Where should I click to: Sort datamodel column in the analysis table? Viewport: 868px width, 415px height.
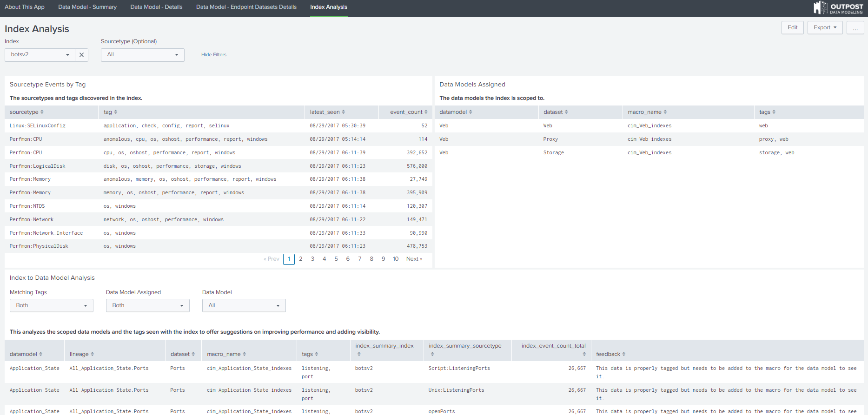click(x=26, y=354)
